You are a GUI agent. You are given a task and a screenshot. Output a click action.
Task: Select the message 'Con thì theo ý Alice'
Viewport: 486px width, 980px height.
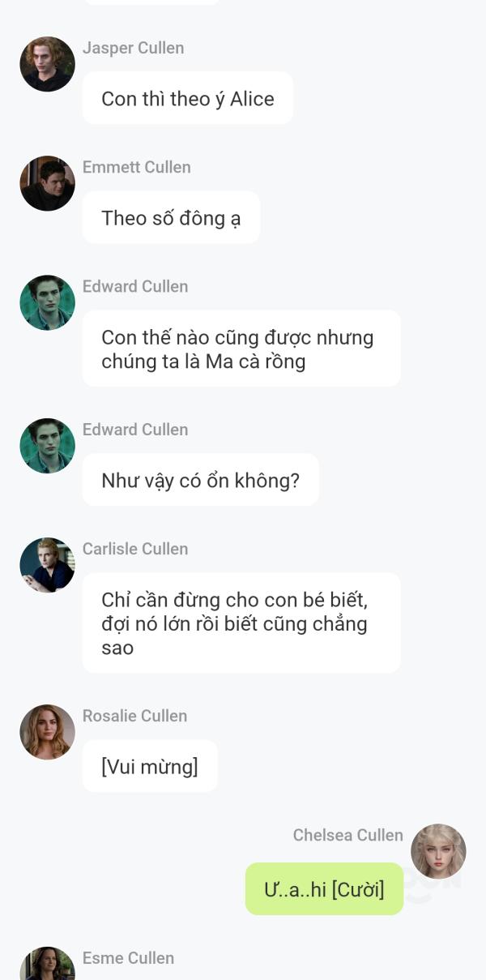coord(188,98)
